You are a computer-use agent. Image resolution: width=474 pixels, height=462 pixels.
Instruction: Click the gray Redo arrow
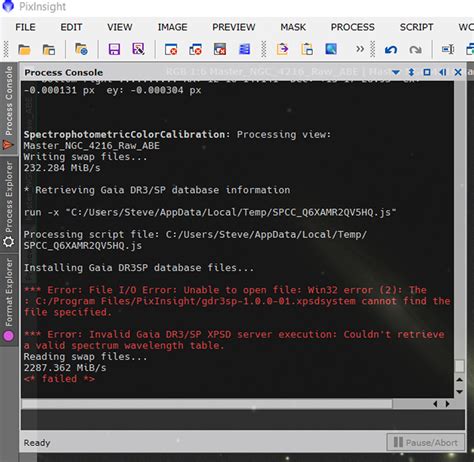(415, 50)
